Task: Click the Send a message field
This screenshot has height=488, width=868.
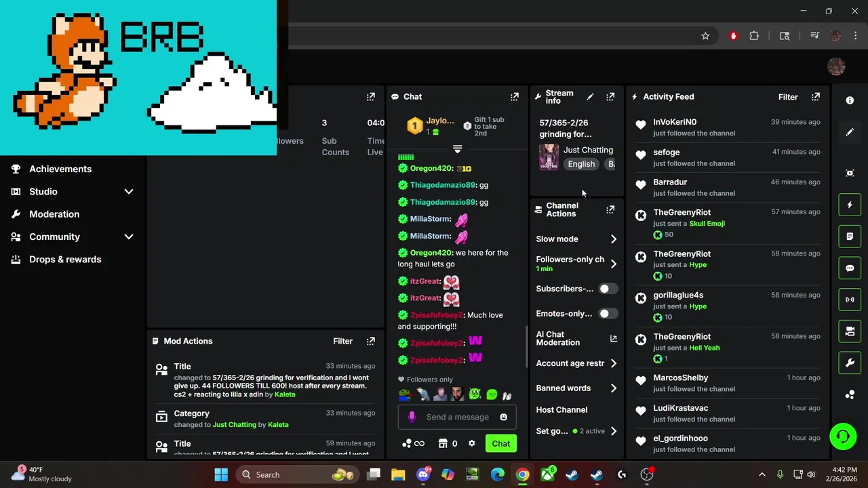Action: coord(458,417)
